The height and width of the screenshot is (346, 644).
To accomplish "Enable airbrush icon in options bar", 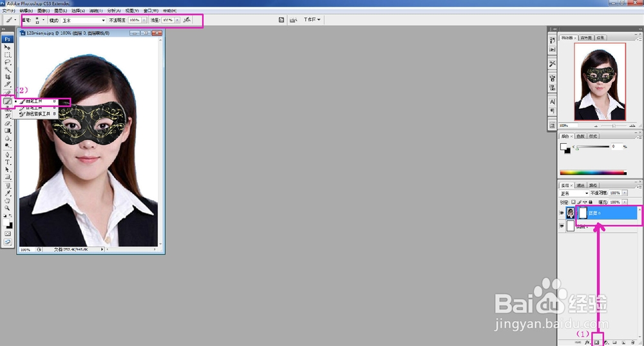I will pos(187,20).
